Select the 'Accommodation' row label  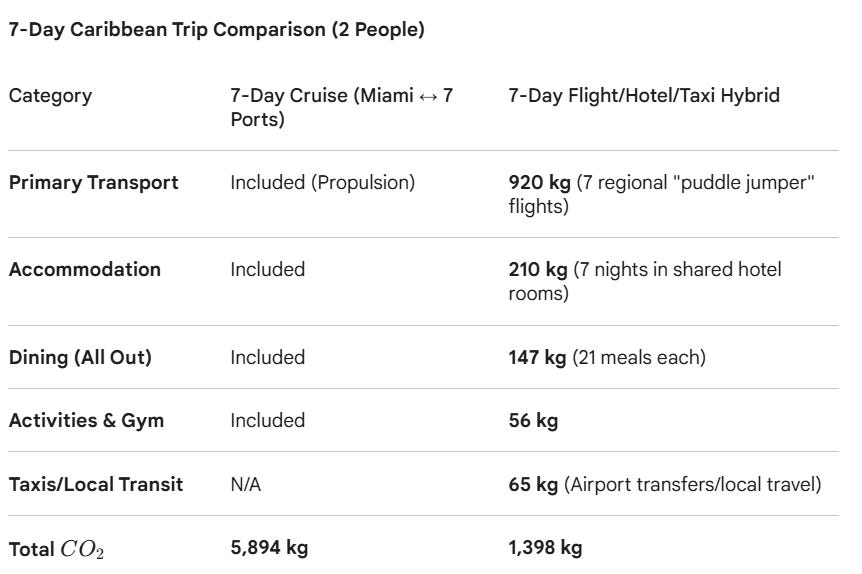tap(85, 269)
